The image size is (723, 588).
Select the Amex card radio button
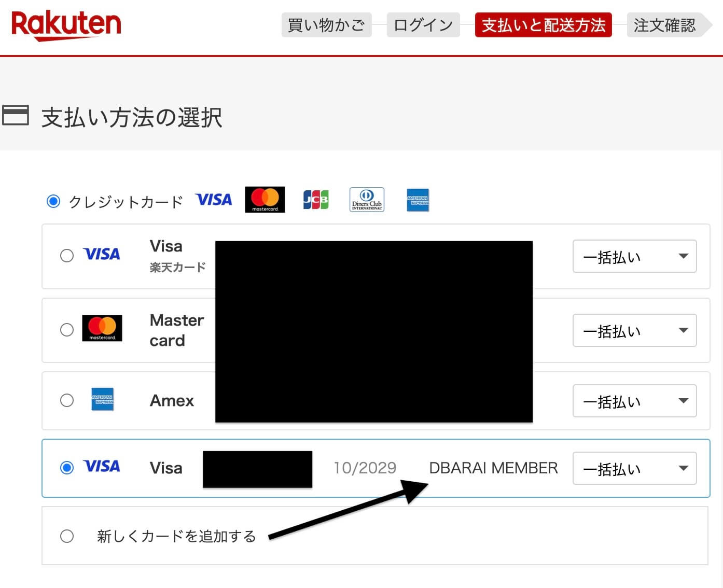click(67, 400)
